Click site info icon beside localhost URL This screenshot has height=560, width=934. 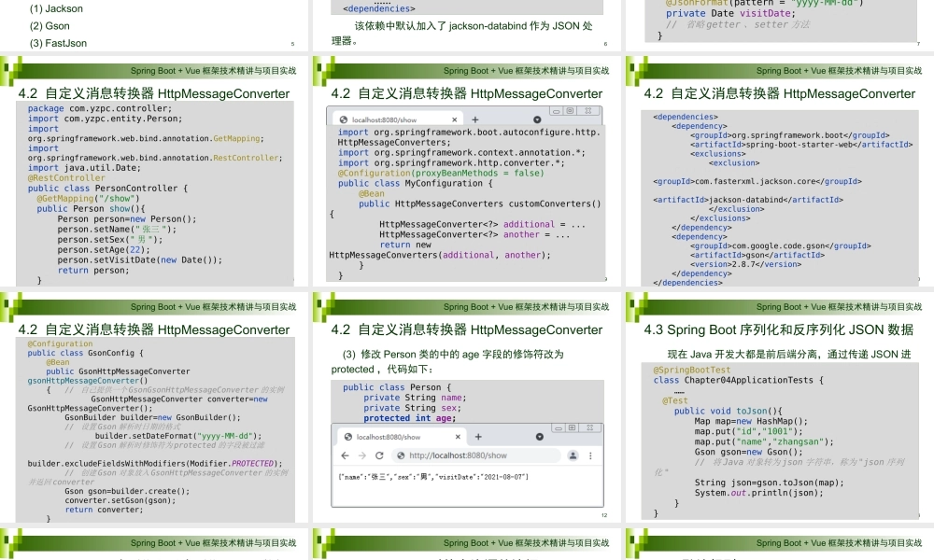tap(401, 455)
